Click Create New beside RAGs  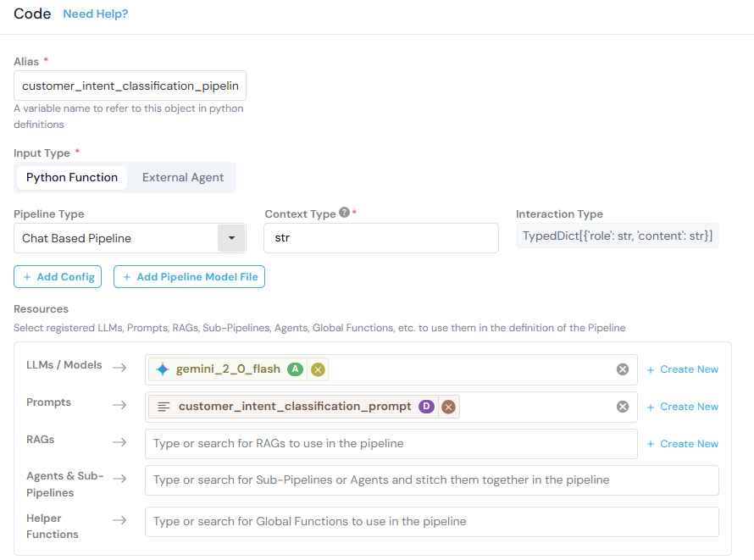683,444
